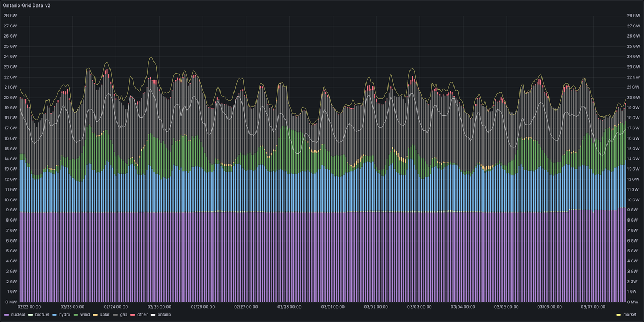The image size is (644, 322).
Task: Click the market legend line marker
Action: (x=618, y=315)
